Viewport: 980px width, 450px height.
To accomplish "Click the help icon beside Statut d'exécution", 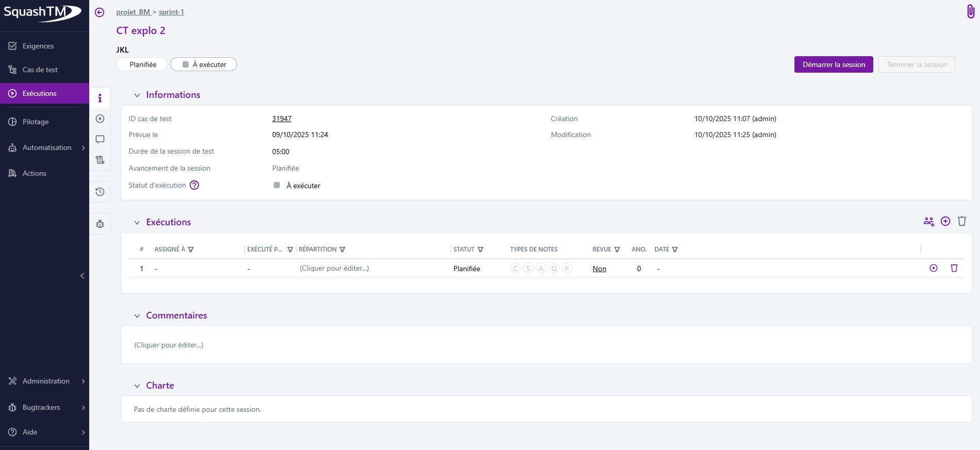I will click(x=194, y=185).
